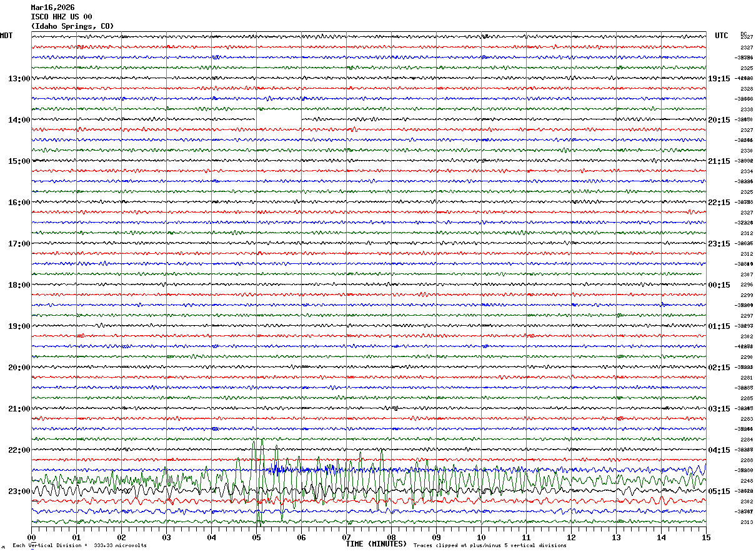The width and height of the screenshot is (756, 554).
Task: Click minute tick 06 on the time axis
Action: tap(302, 537)
